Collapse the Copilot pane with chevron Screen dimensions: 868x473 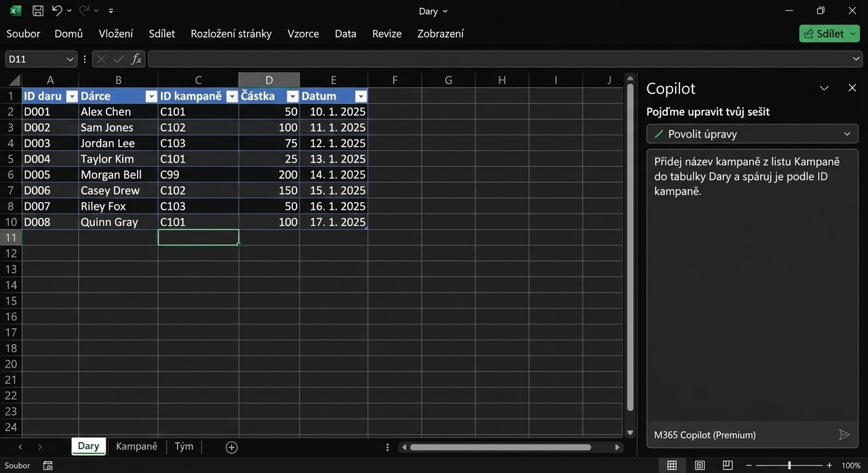click(824, 88)
